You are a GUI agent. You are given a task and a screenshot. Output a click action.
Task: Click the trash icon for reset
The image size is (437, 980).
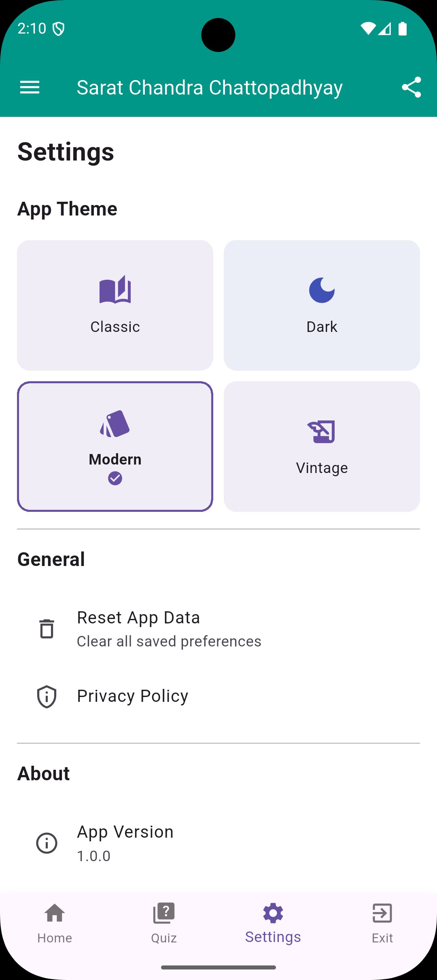tap(47, 629)
